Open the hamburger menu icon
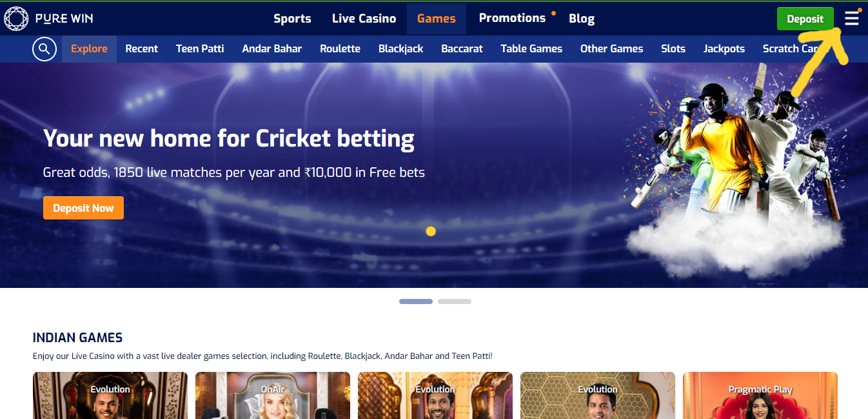 click(x=851, y=18)
